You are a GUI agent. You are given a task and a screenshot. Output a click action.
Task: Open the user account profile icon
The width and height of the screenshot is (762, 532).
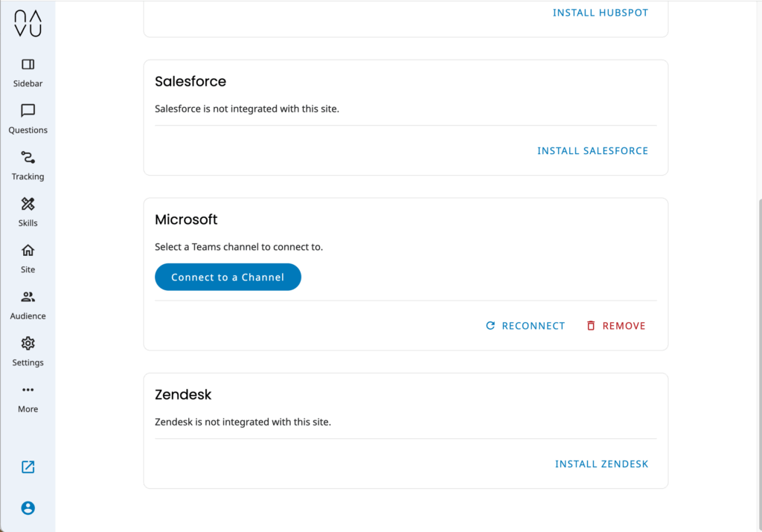pos(28,508)
